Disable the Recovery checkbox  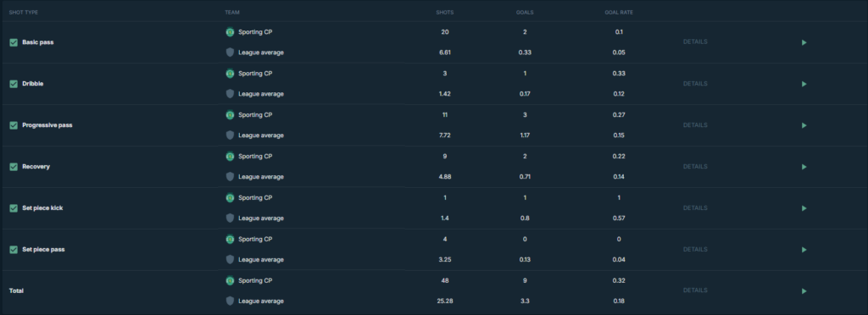coord(14,167)
